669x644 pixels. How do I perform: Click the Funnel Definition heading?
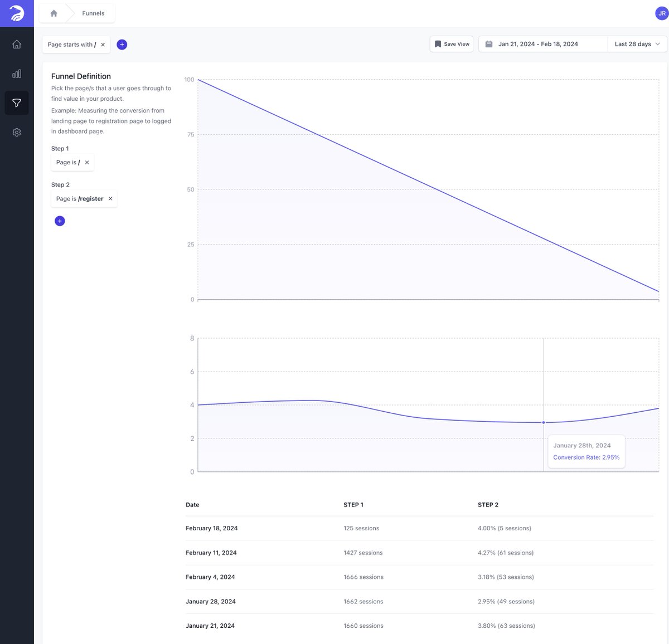click(x=81, y=76)
